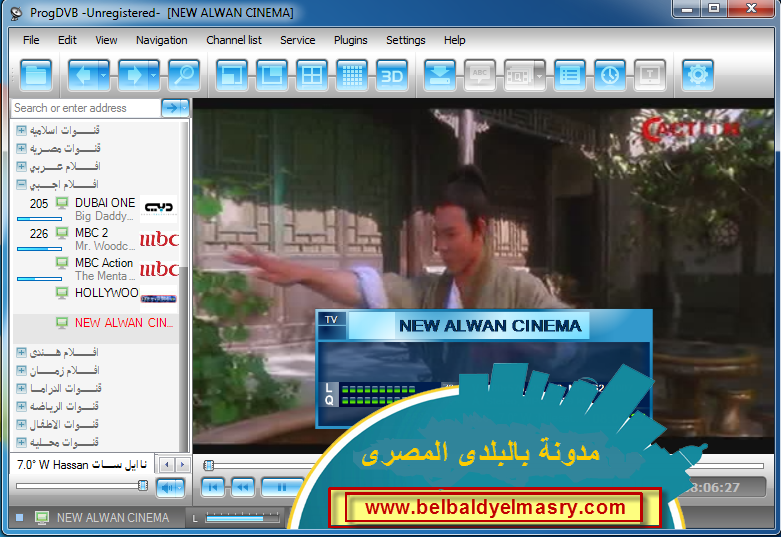Open the channel list toolbar icon
Image resolution: width=781 pixels, height=537 pixels.
click(570, 75)
